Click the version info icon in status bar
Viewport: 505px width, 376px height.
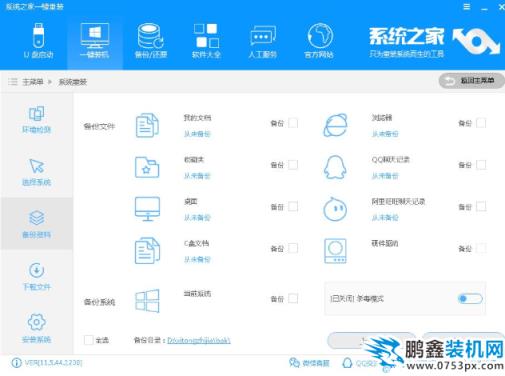(x=16, y=363)
